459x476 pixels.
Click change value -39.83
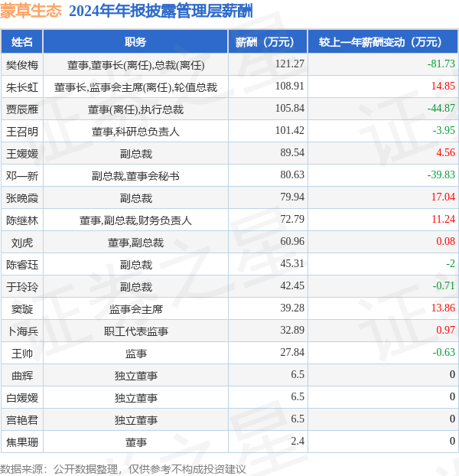click(x=441, y=174)
